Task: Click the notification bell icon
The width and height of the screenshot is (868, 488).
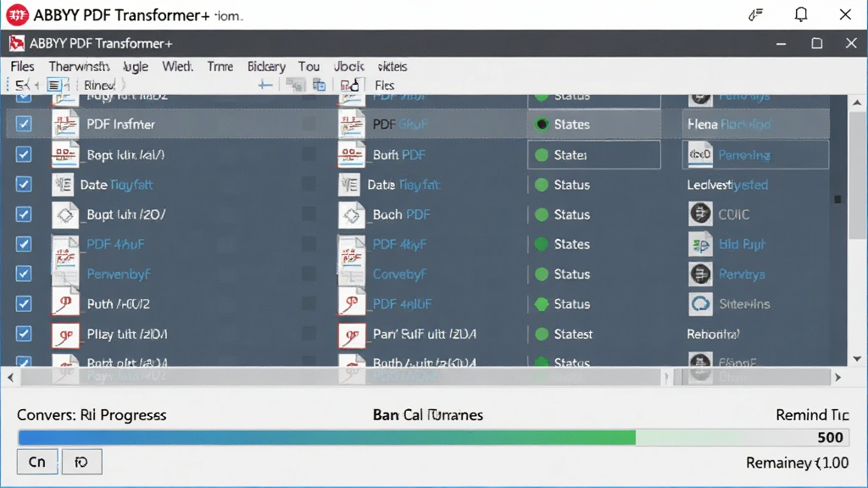Action: coord(801,14)
